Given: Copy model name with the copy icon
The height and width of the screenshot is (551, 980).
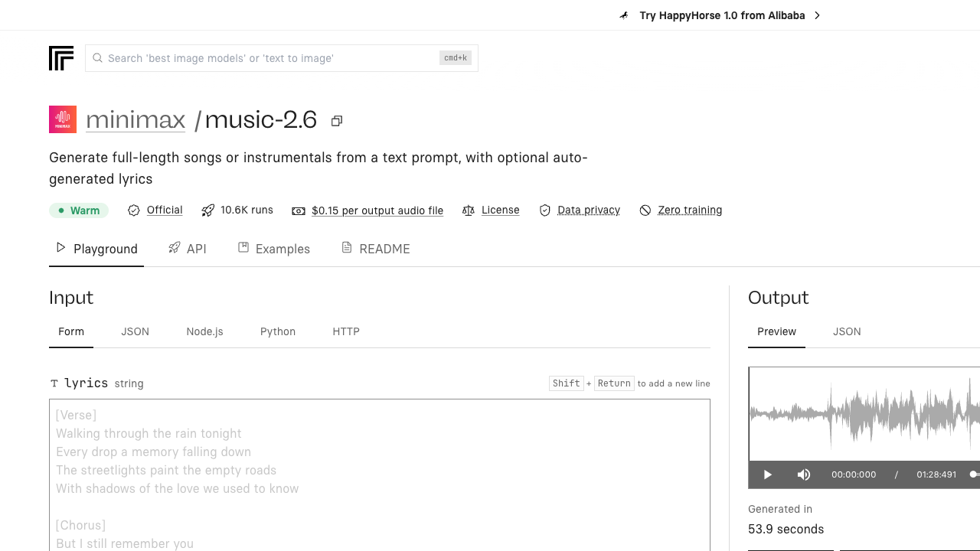Looking at the screenshot, I should point(337,121).
